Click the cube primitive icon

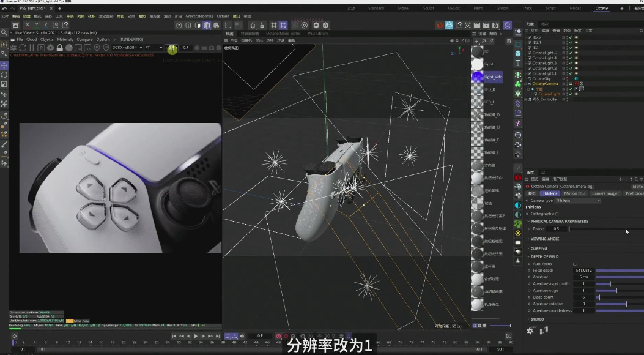click(518, 53)
